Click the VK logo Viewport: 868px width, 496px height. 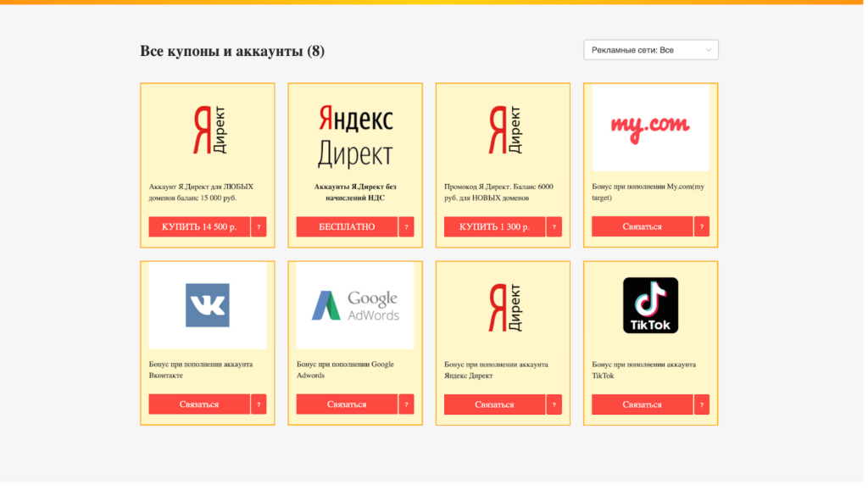pyautogui.click(x=208, y=305)
